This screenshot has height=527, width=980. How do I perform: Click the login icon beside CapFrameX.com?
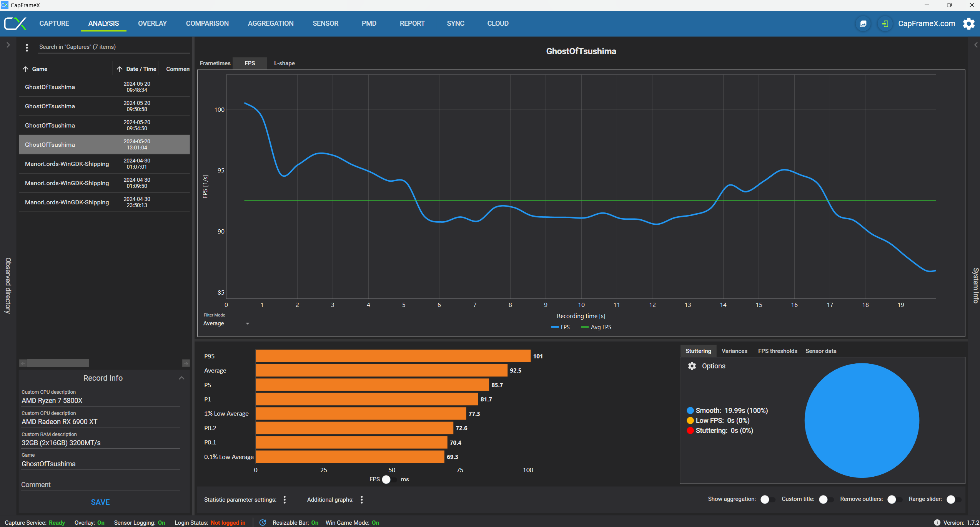[885, 24]
